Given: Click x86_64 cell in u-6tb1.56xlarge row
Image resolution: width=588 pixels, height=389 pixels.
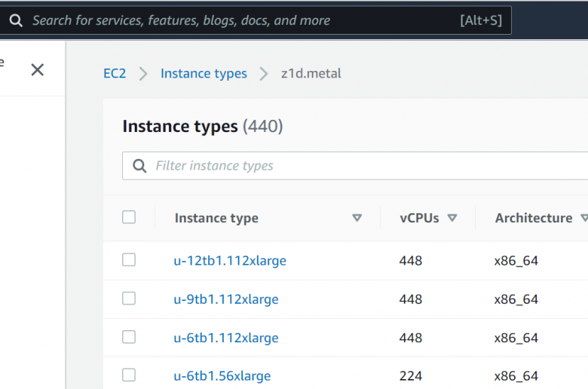Looking at the screenshot, I should [516, 376].
